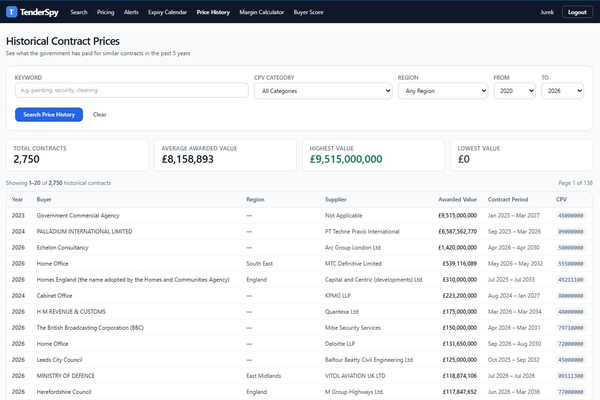Click supplier PT Techne Praxis International
The width and height of the screenshot is (600, 400).
362,232
